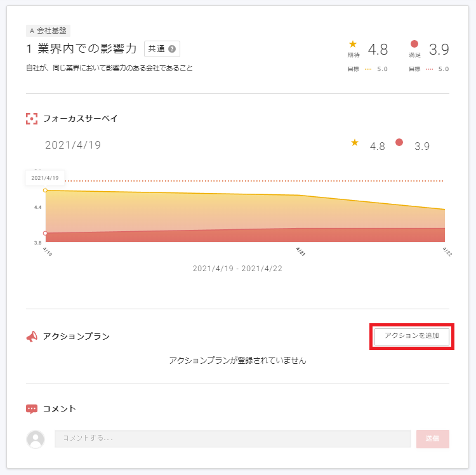Click the megaphone icon beside アクションプラン
The image size is (476, 475).
pos(32,337)
